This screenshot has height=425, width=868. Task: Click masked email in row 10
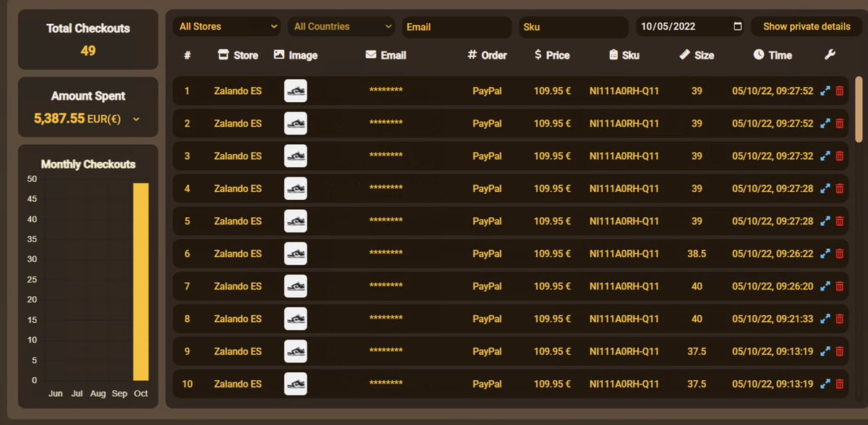pos(386,384)
